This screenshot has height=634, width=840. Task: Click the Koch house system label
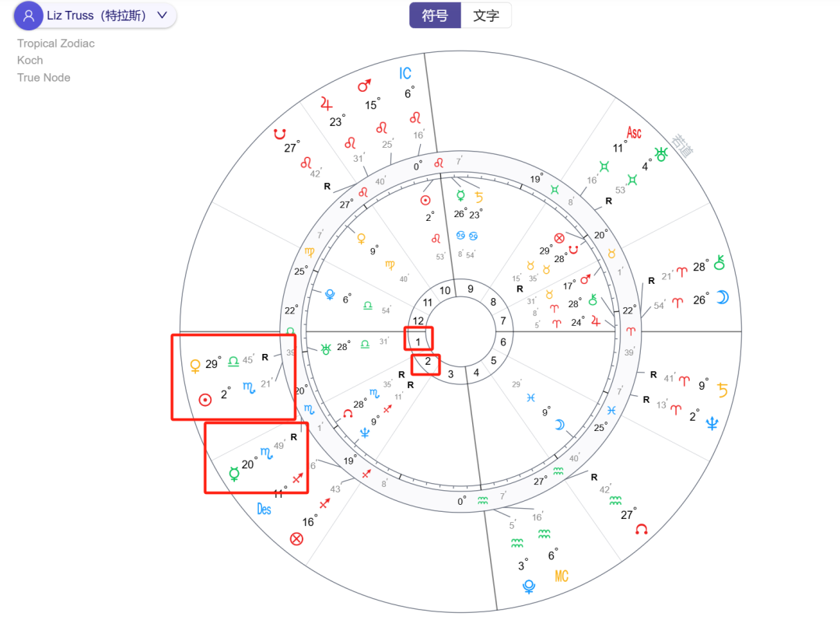point(30,60)
